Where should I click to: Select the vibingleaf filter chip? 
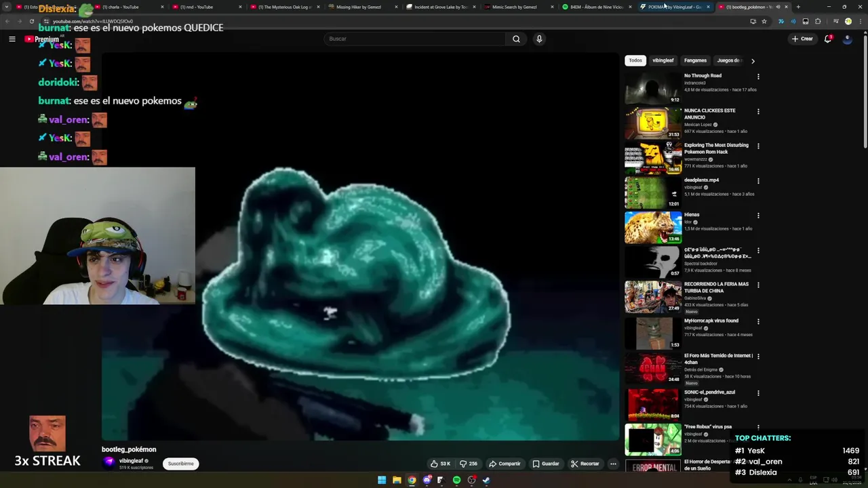[x=663, y=60]
